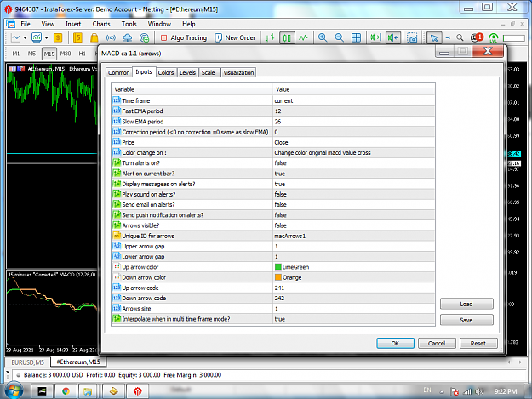Enable Algo Trading
Image resolution: width=532 pixels, height=399 pixels.
point(184,37)
